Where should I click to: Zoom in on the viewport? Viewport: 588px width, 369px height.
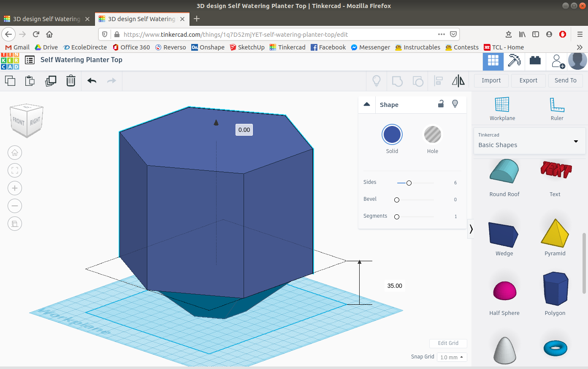(15, 188)
